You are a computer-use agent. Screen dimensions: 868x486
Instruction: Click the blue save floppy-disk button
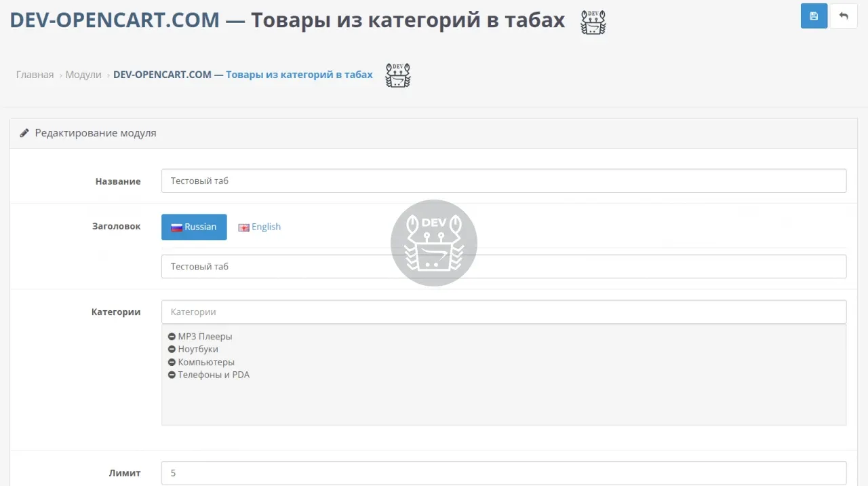click(814, 16)
